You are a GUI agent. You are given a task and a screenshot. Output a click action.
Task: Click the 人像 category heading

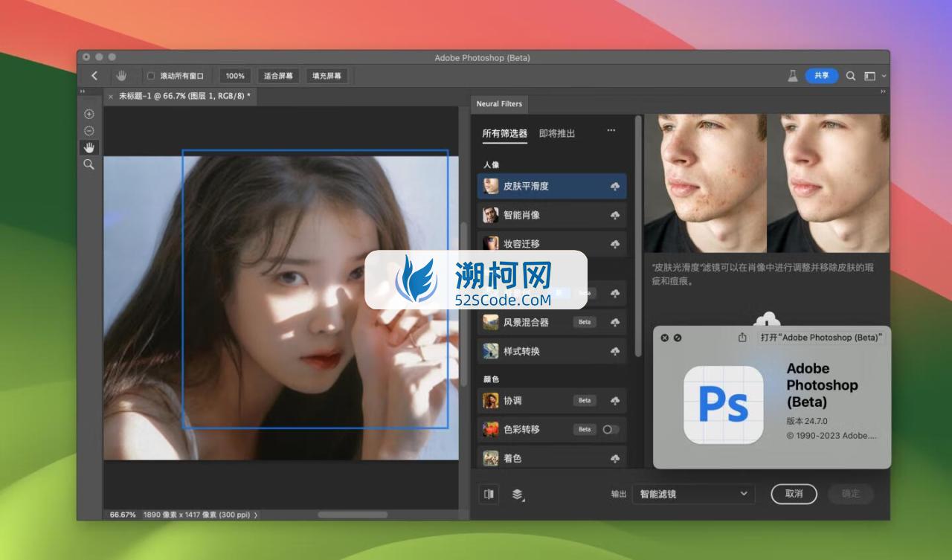coord(491,164)
